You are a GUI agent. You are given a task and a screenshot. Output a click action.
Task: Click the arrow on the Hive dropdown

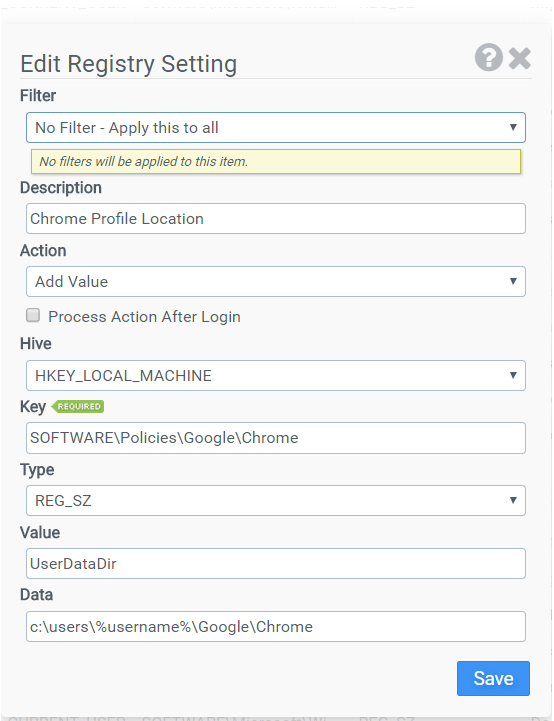pos(513,375)
